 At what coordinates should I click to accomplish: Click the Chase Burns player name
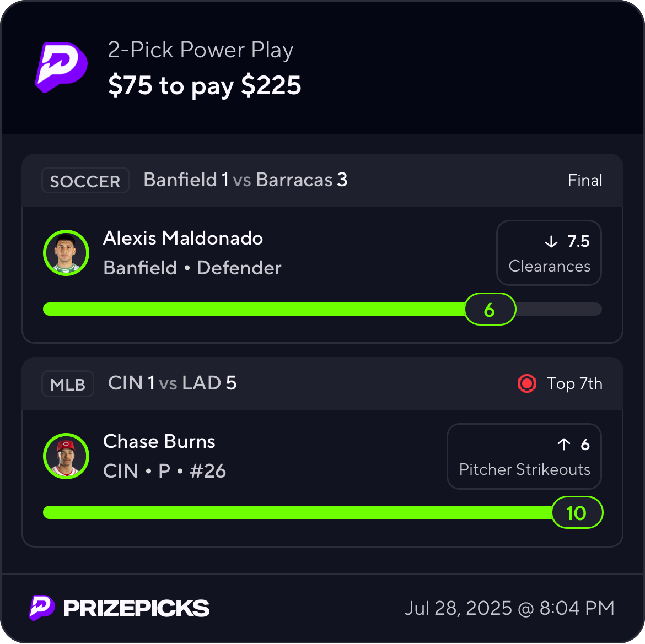[x=159, y=442]
